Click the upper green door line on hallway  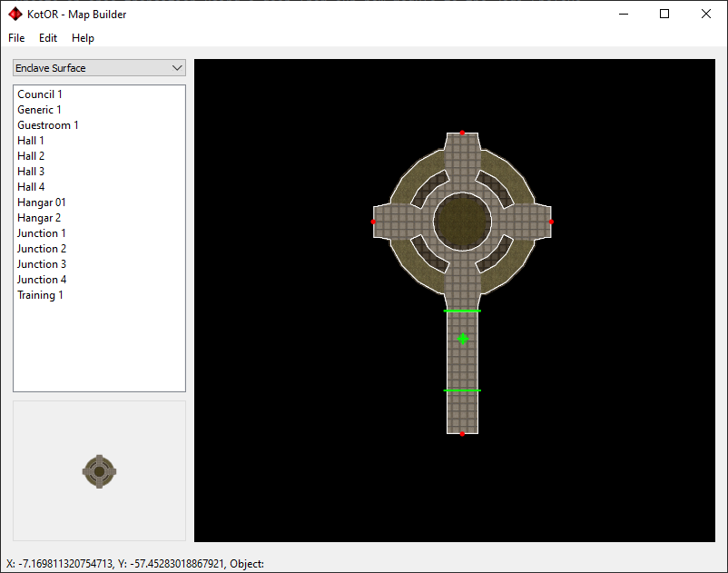[x=462, y=311]
